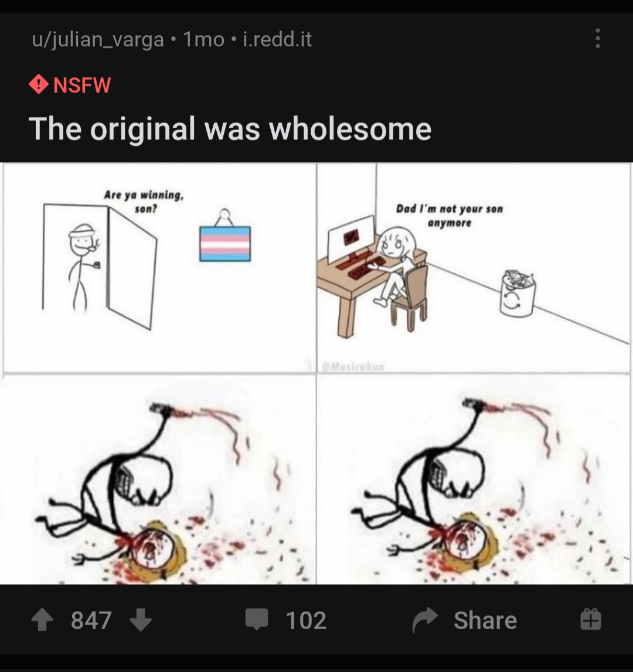Click the lower-left comic panel
The height and width of the screenshot is (672, 633).
click(x=158, y=479)
